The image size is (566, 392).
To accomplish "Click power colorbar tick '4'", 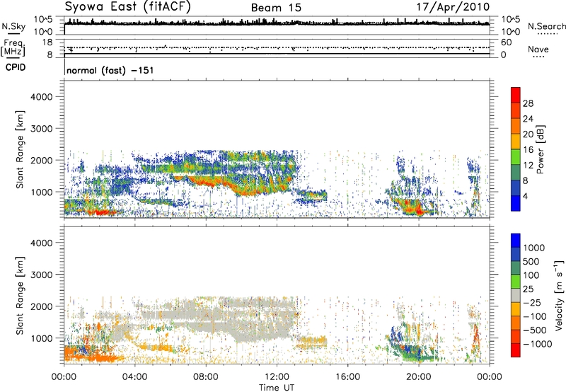I will tap(525, 196).
